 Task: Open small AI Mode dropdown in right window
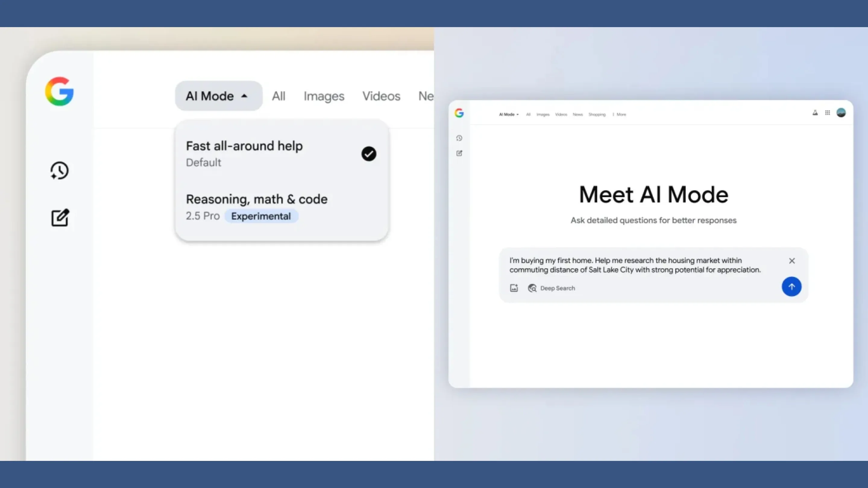[509, 114]
